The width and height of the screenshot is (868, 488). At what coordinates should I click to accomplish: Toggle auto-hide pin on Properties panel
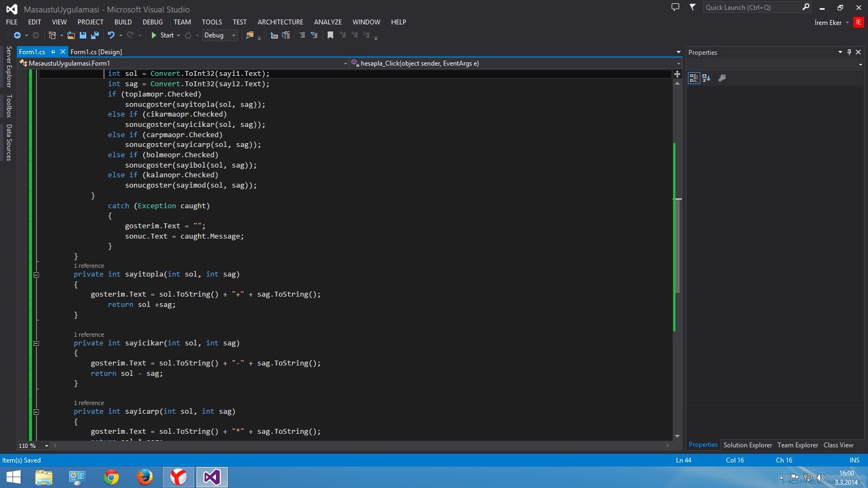click(x=849, y=52)
